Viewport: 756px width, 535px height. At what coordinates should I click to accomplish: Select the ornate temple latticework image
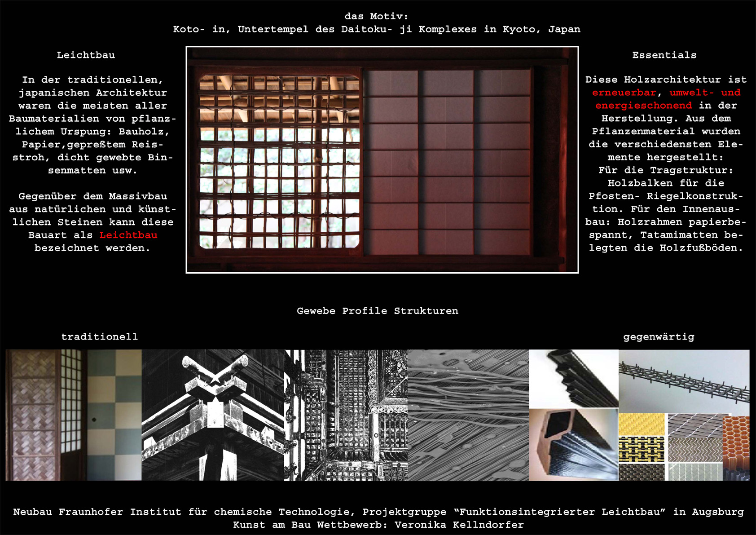click(346, 415)
